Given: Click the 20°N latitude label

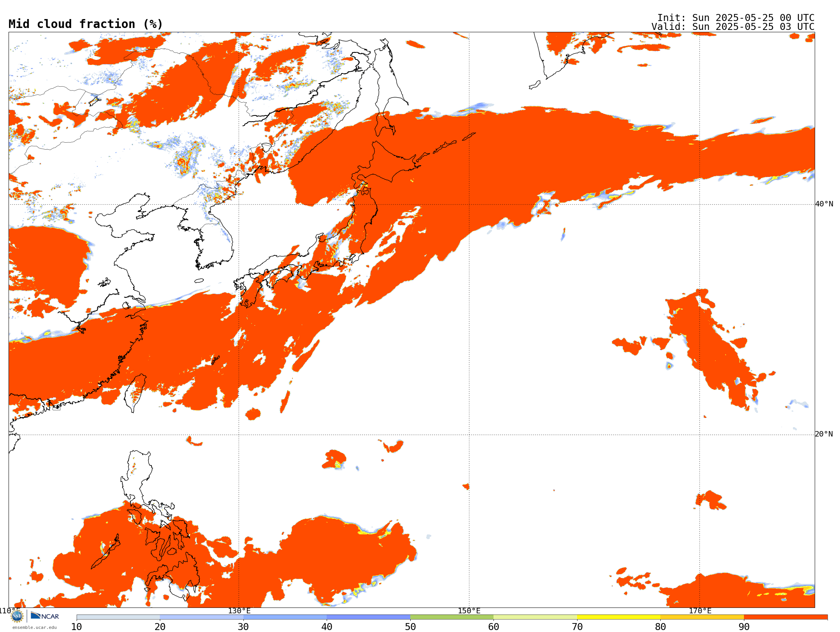Looking at the screenshot, I should click(x=824, y=434).
